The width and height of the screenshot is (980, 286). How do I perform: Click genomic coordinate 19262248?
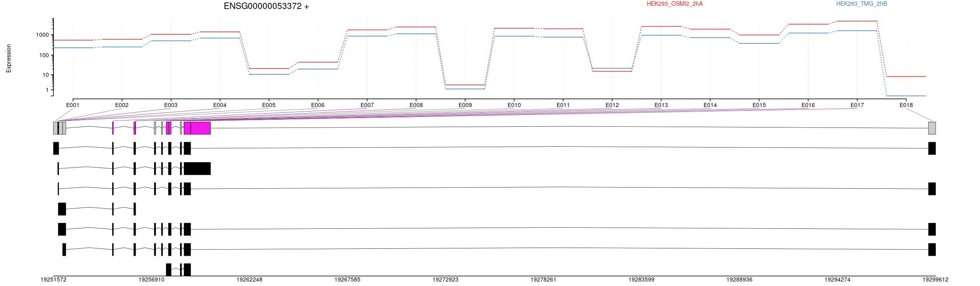pos(249,280)
